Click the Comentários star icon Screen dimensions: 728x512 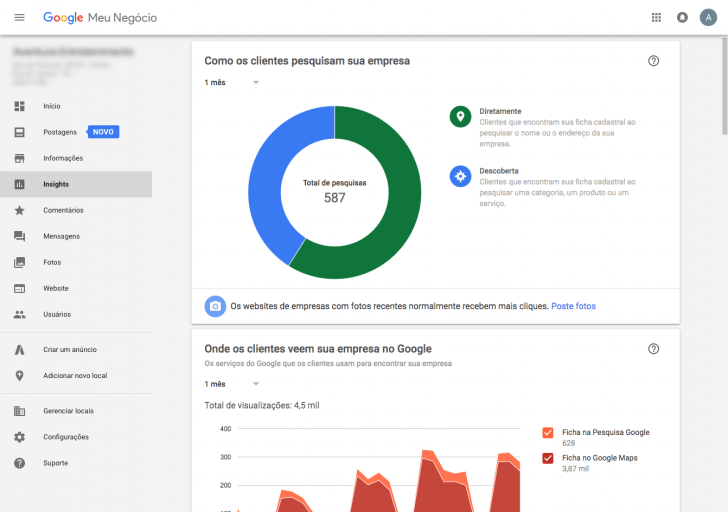20,210
